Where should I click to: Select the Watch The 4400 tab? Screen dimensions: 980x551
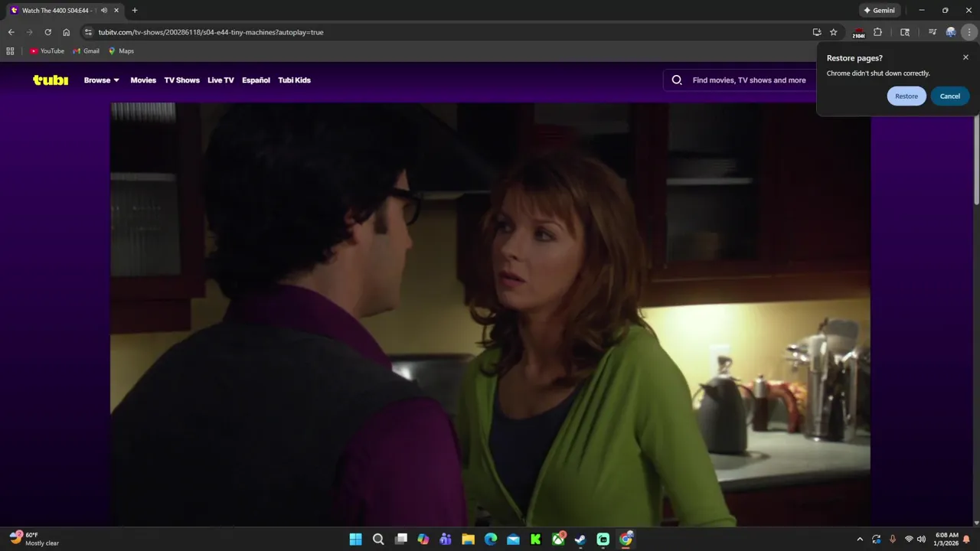click(x=57, y=11)
